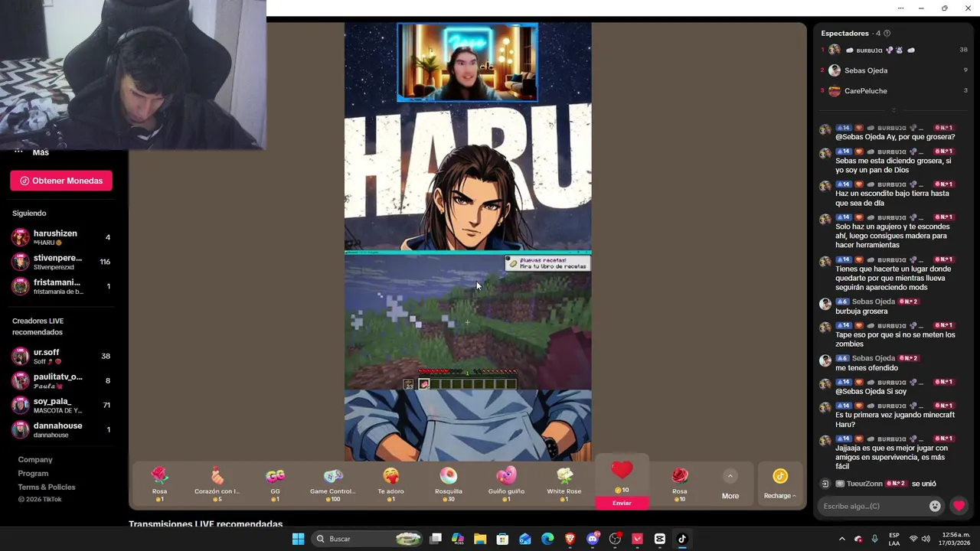Image resolution: width=980 pixels, height=551 pixels.
Task: Open Brave browser from taskbar
Action: (x=570, y=539)
